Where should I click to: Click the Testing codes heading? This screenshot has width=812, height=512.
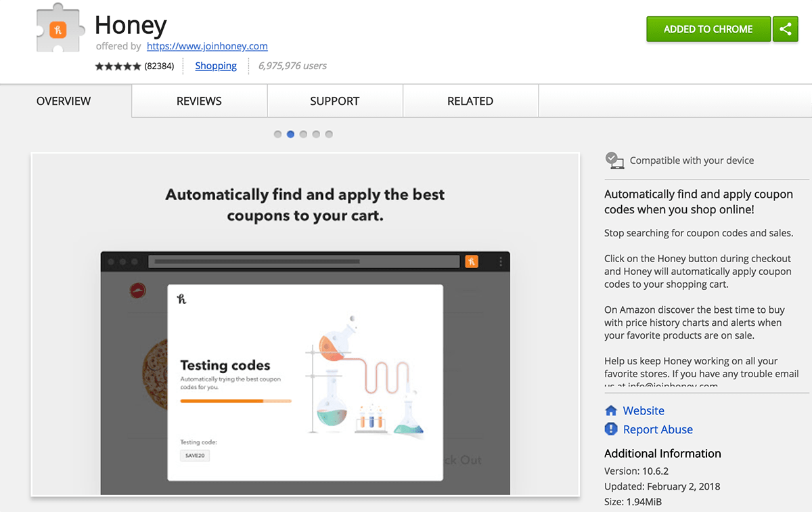[x=225, y=366]
